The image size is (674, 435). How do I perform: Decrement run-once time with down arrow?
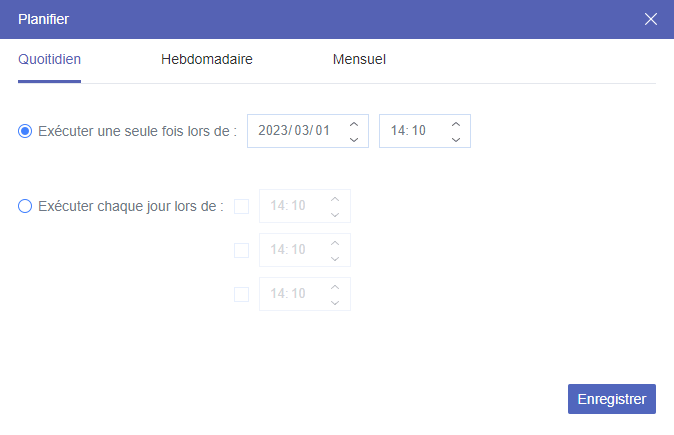(456, 139)
